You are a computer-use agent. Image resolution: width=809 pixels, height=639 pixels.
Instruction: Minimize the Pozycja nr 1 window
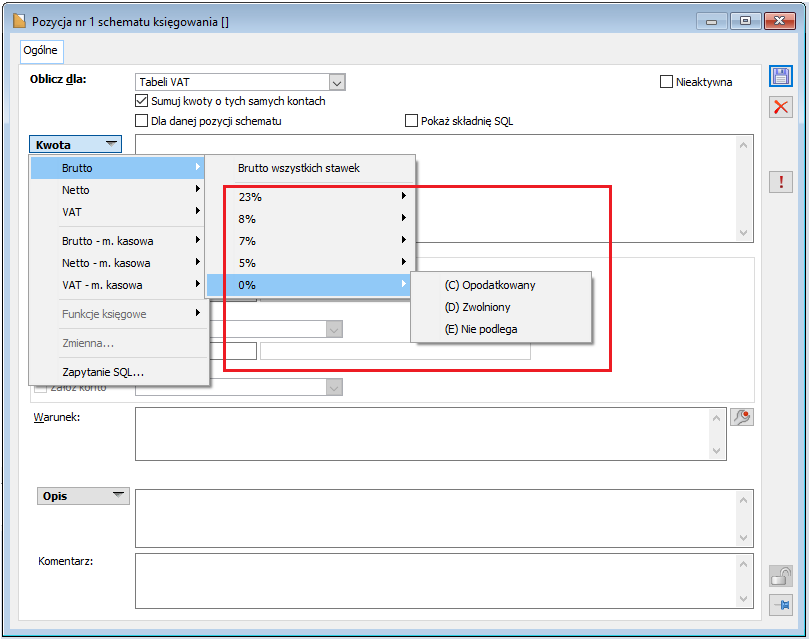point(712,21)
